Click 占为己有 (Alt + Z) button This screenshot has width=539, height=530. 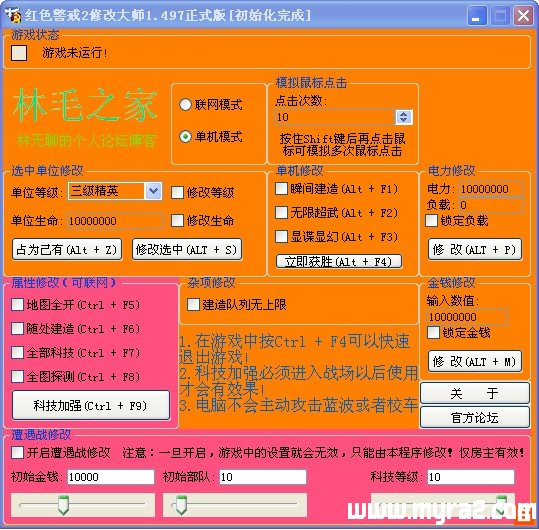point(67,250)
